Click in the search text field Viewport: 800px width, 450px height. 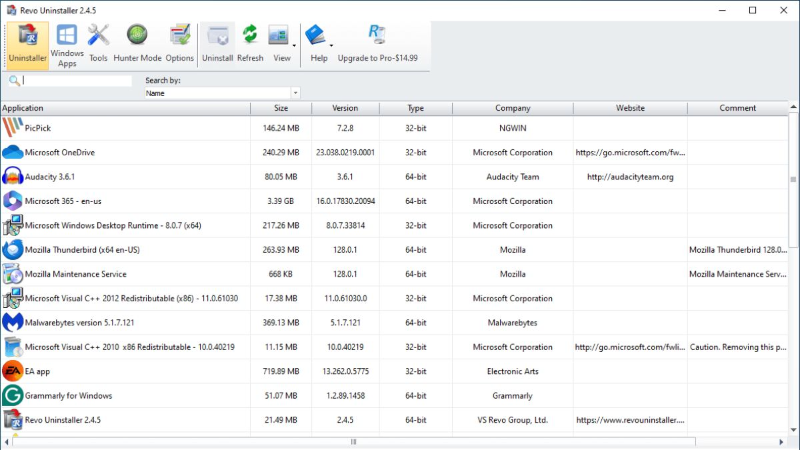[x=77, y=81]
